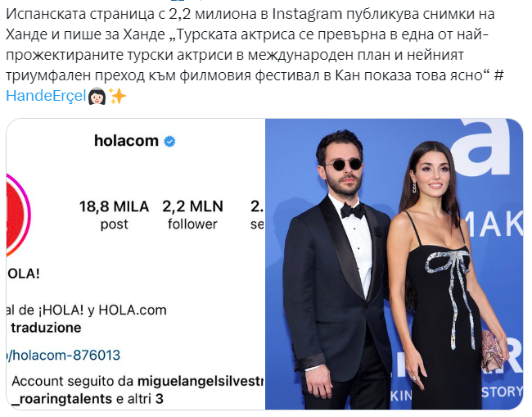
Task: Click the ¡HOLA! y HOLA.com bio text
Action: 87,310
